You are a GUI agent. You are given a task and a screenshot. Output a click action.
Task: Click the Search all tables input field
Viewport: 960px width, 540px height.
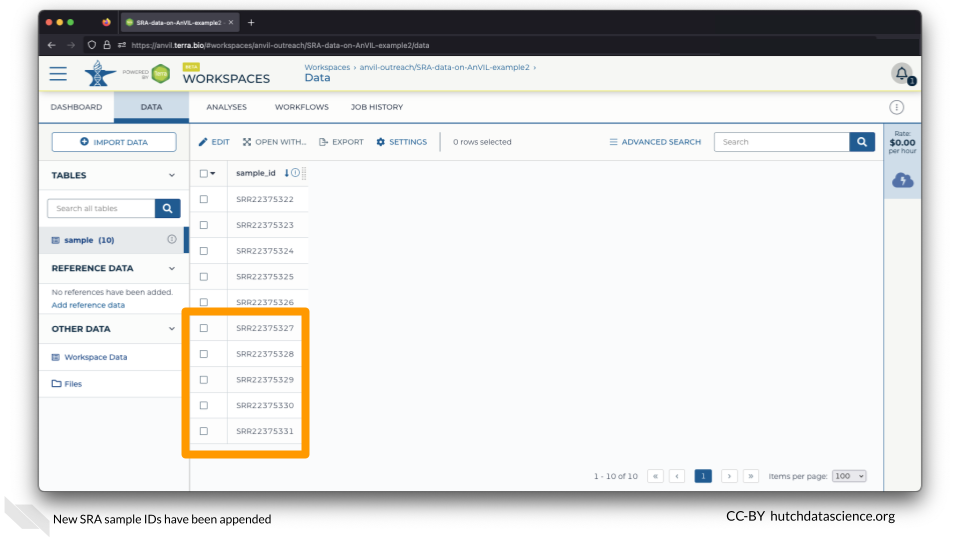101,208
